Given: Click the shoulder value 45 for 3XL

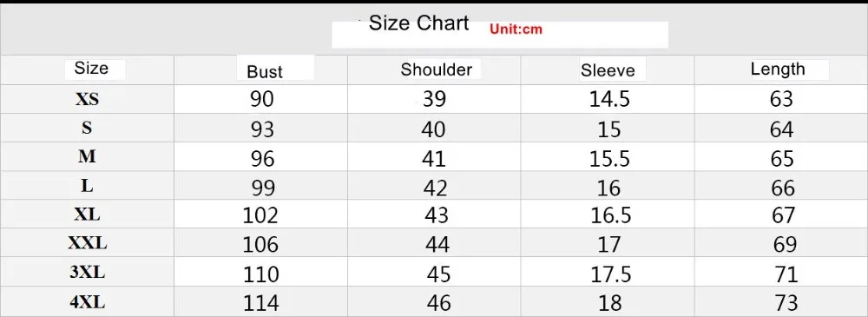Looking at the screenshot, I should (438, 274).
